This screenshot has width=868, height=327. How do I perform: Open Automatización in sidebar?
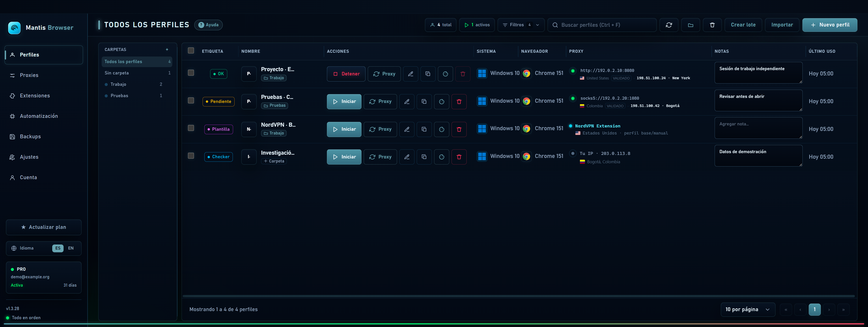[x=44, y=116]
